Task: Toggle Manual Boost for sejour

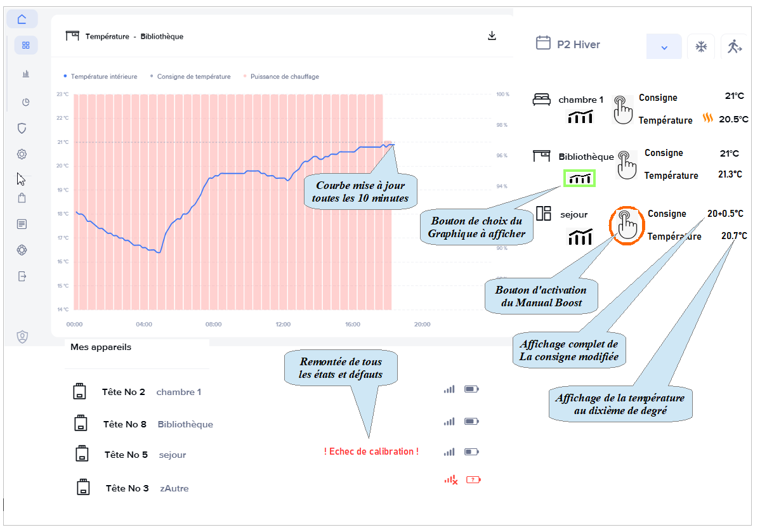Action: click(627, 225)
